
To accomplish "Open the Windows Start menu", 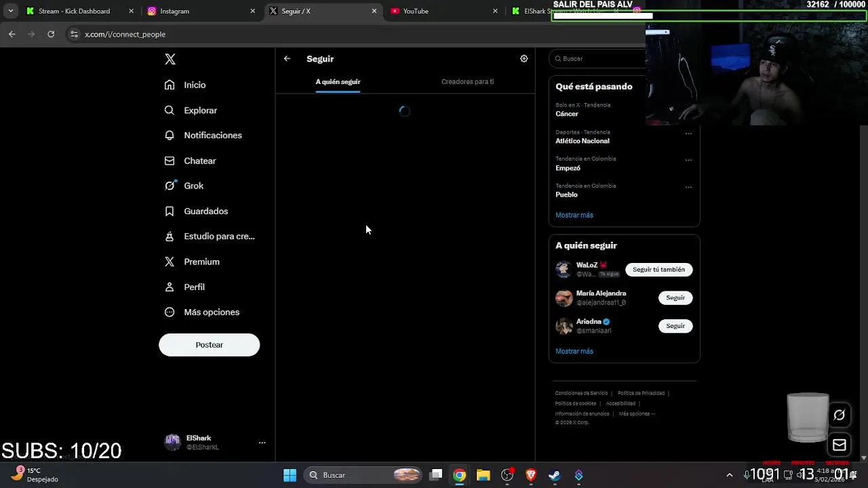I will [290, 475].
